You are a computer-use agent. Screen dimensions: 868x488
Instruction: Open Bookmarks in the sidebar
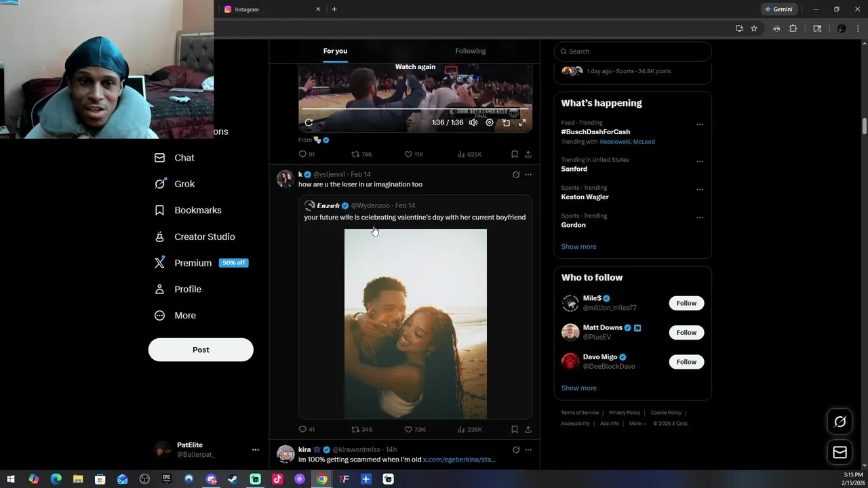point(188,210)
